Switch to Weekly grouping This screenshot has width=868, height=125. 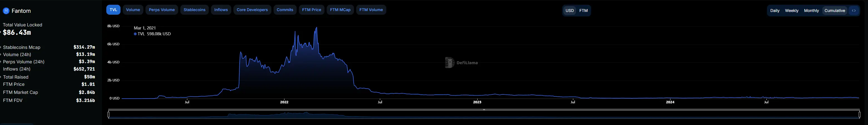(791, 11)
